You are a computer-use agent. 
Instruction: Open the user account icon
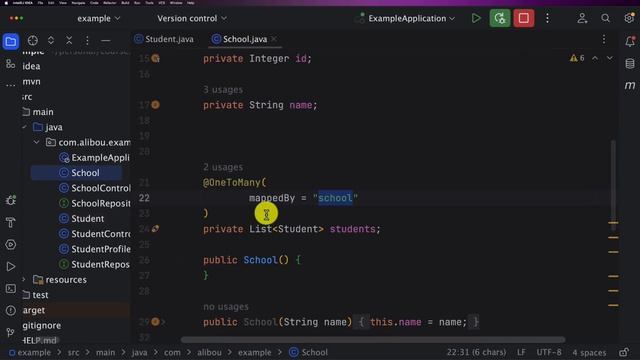[582, 18]
